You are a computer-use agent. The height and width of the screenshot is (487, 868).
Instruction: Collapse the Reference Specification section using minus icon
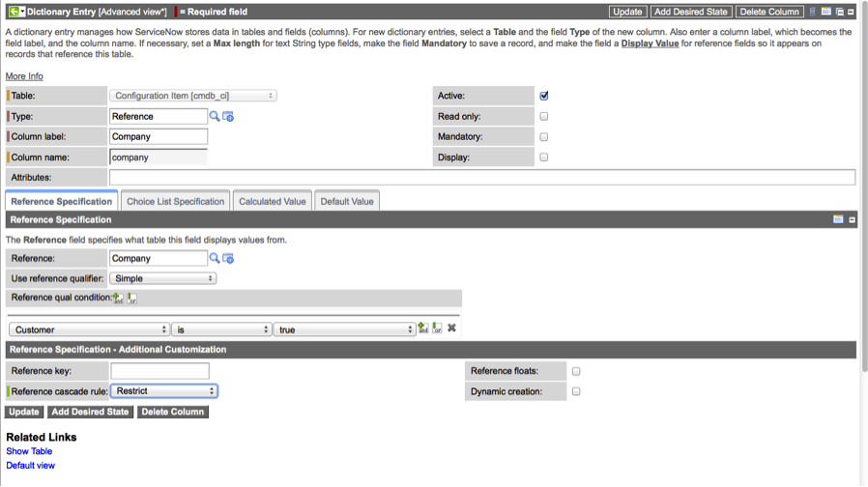(852, 220)
